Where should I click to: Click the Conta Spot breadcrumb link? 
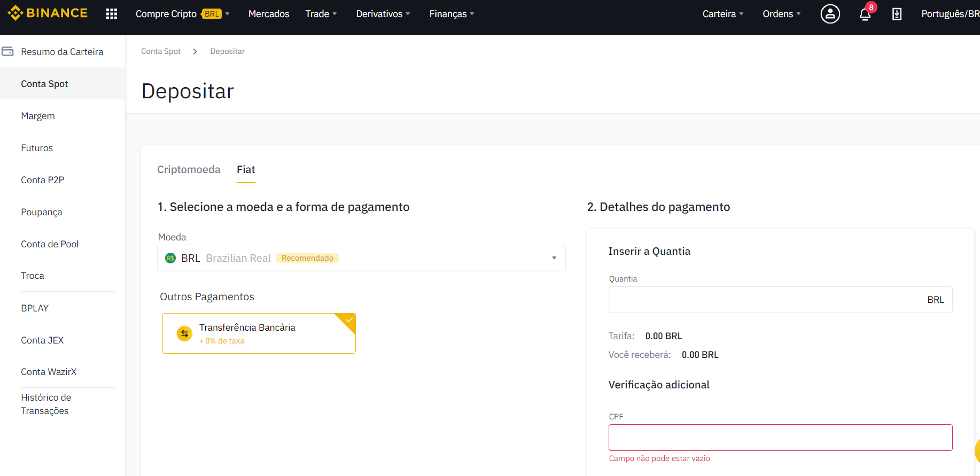click(161, 51)
